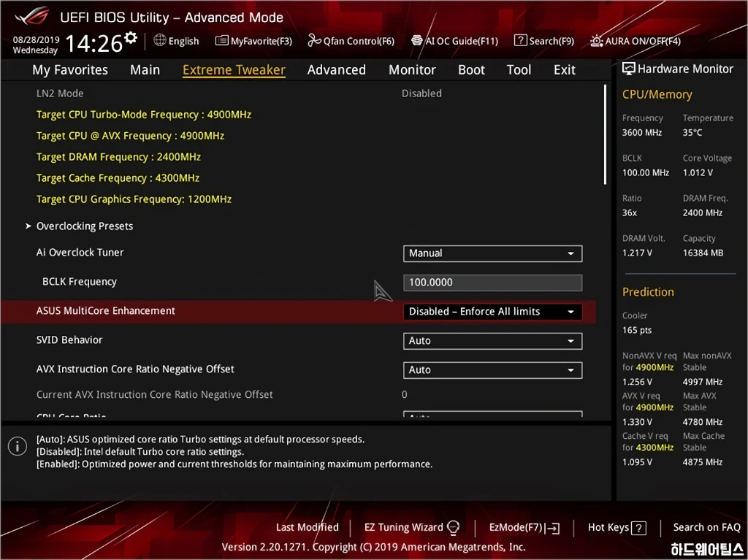Click the SVID Behavior label
The image size is (748, 560).
coord(69,340)
